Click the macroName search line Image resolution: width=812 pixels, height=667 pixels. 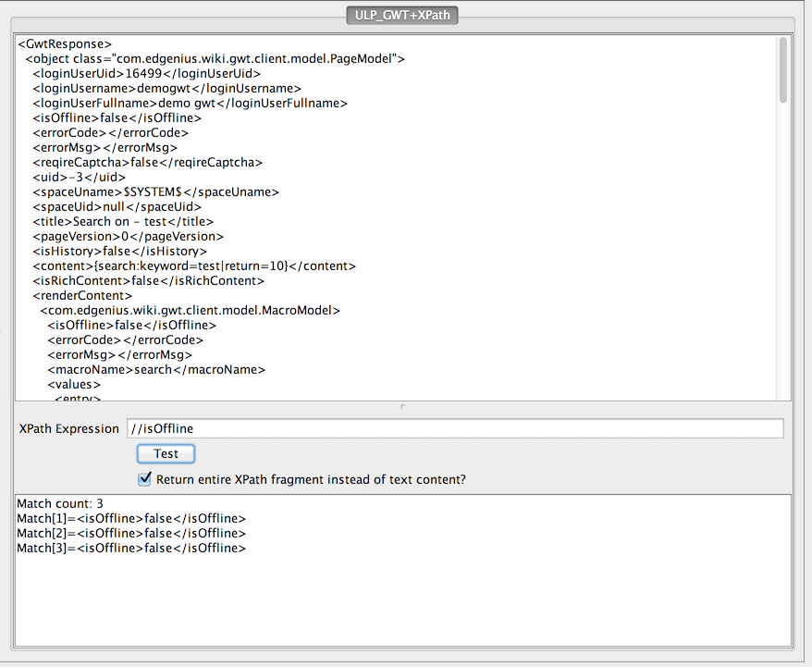(156, 369)
